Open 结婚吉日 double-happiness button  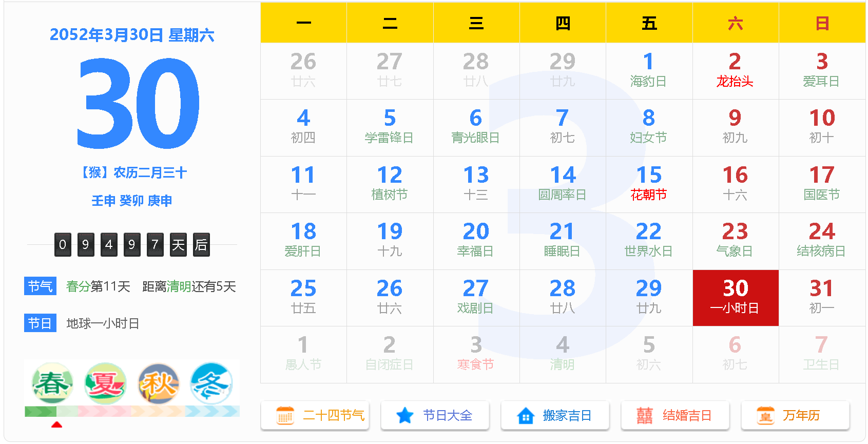[x=675, y=415]
